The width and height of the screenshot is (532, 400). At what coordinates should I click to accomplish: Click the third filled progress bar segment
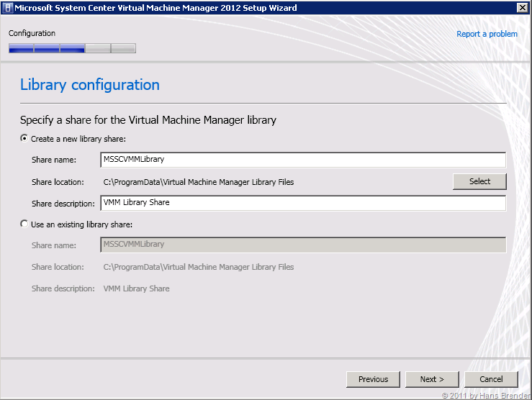pos(72,49)
